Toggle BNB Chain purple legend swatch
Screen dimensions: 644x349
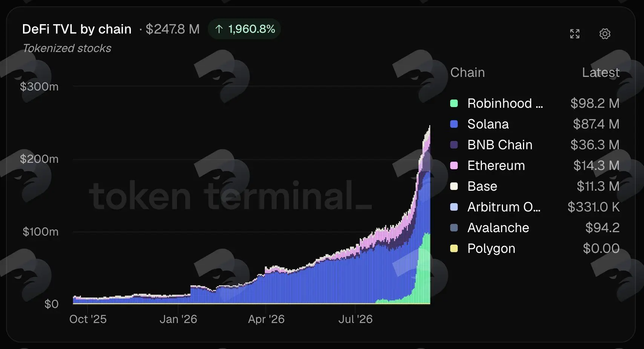[454, 145]
